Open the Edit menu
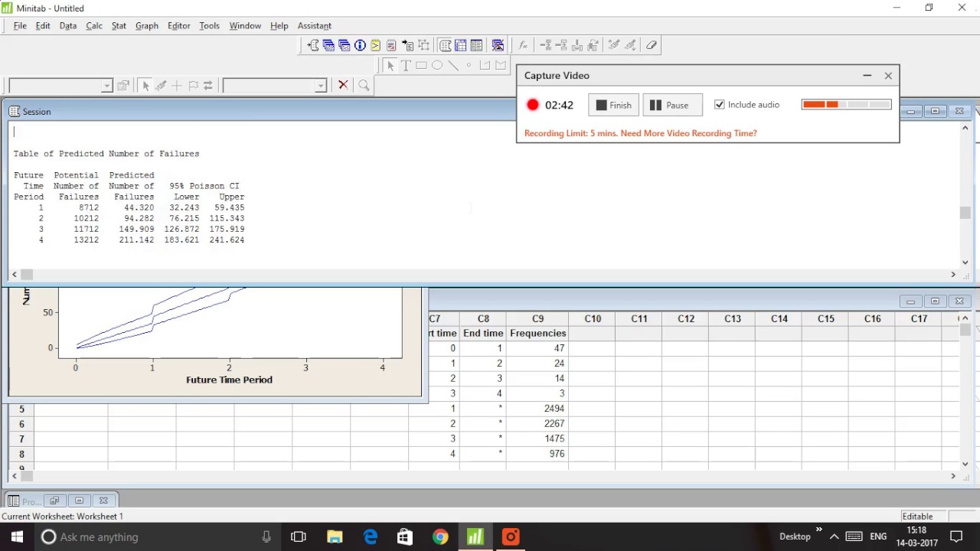 43,25
